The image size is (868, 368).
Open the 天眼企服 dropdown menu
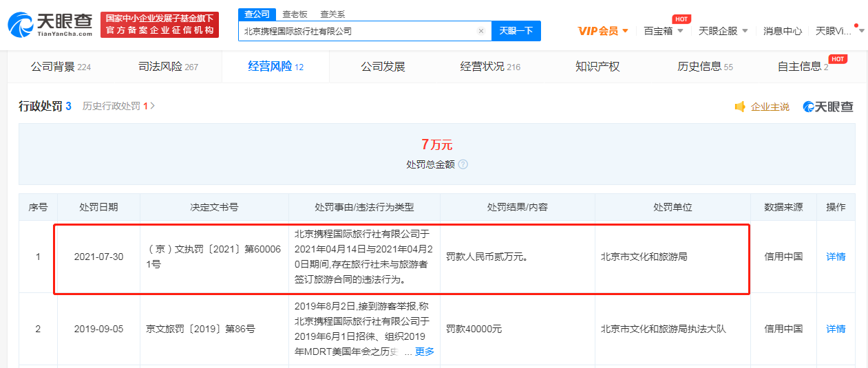(723, 31)
